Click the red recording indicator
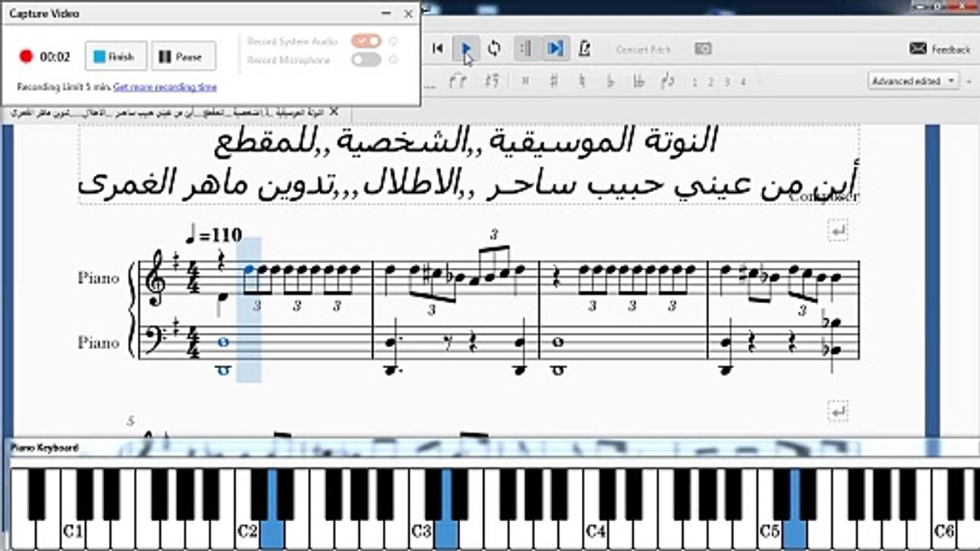 coord(26,57)
